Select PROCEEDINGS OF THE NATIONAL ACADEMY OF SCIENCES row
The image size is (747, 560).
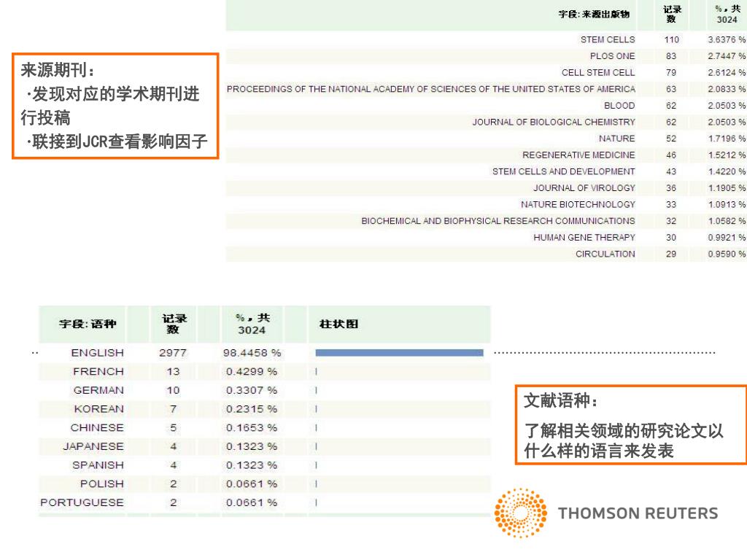click(x=486, y=89)
